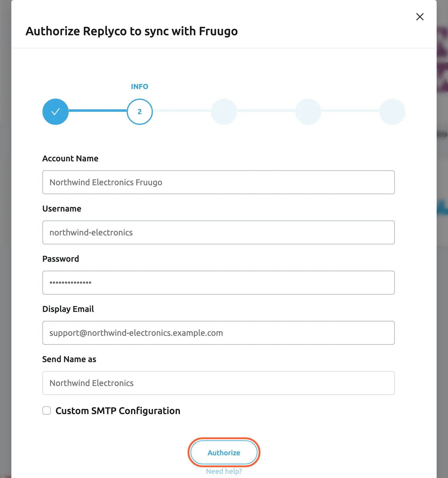
Task: Click the Account Name label
Action: tap(70, 158)
